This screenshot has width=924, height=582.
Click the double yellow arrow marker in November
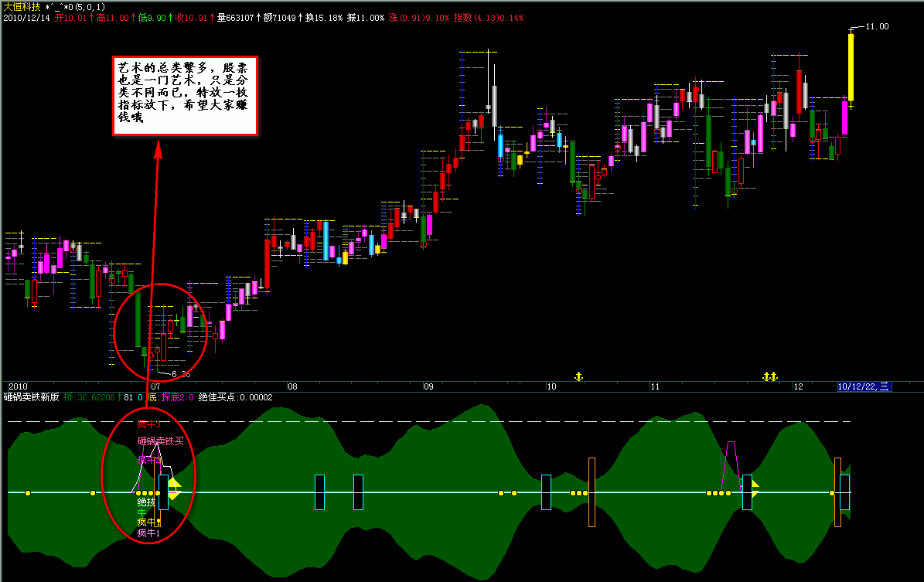770,376
